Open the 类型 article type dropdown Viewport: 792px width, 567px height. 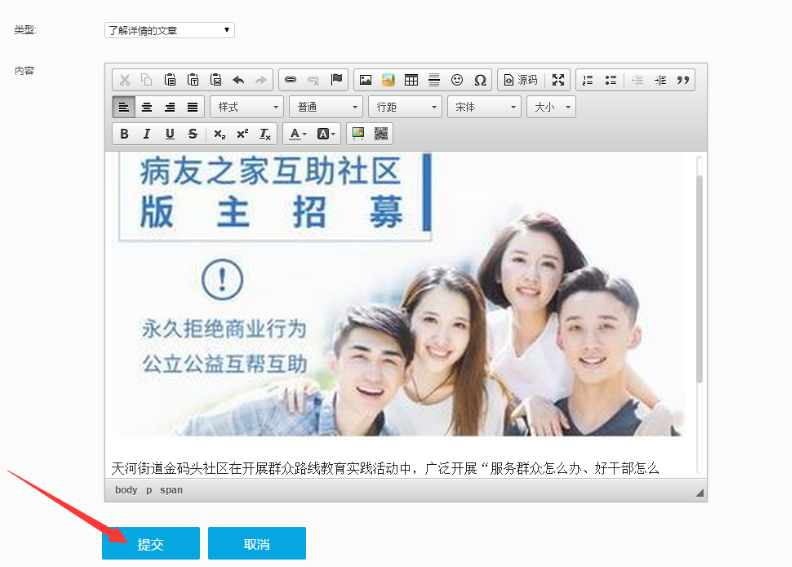point(169,30)
